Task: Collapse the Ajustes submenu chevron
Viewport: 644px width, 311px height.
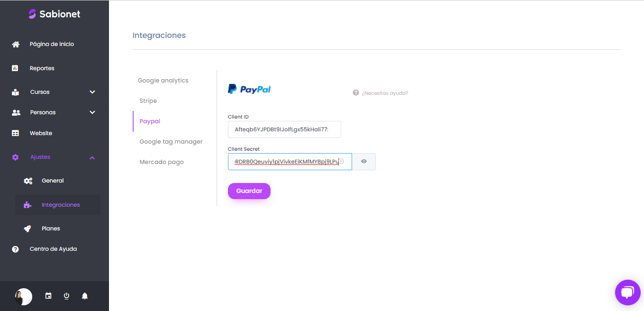Action: pyautogui.click(x=92, y=157)
